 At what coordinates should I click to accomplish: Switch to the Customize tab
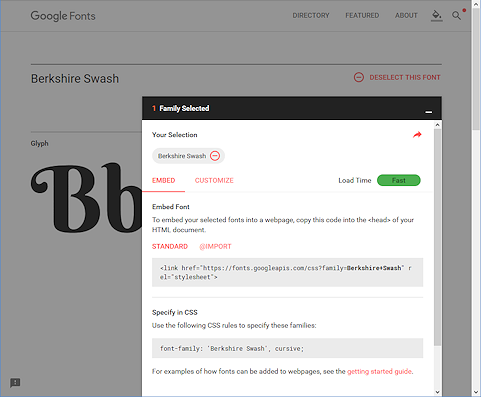click(x=214, y=180)
